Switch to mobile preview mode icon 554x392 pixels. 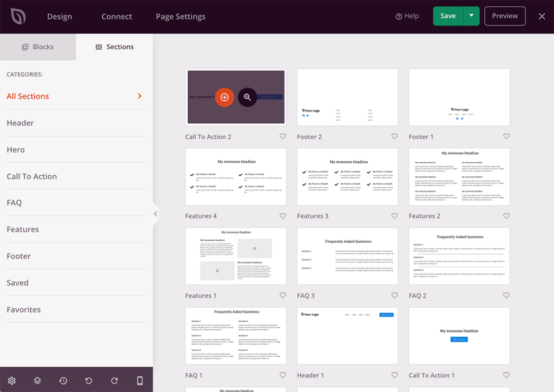(x=140, y=380)
